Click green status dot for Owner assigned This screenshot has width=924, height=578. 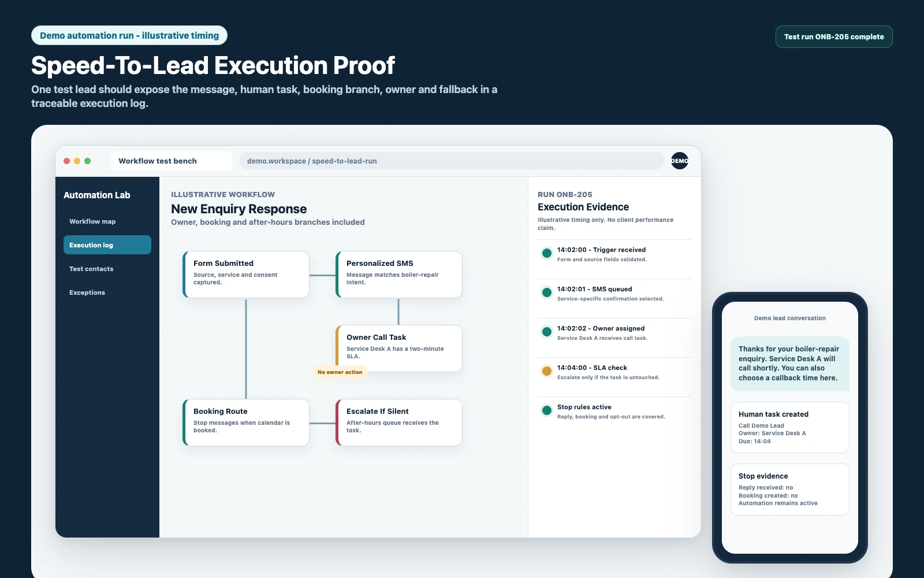pyautogui.click(x=546, y=332)
